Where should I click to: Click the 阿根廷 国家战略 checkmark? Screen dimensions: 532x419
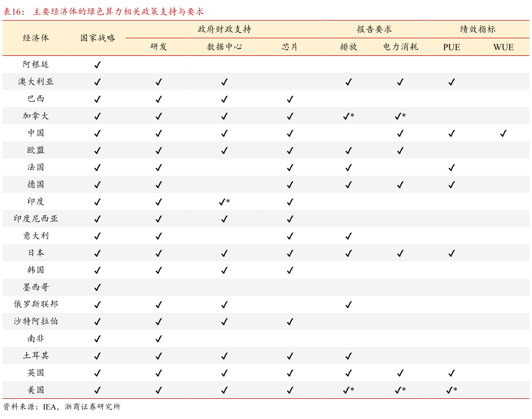tap(97, 65)
